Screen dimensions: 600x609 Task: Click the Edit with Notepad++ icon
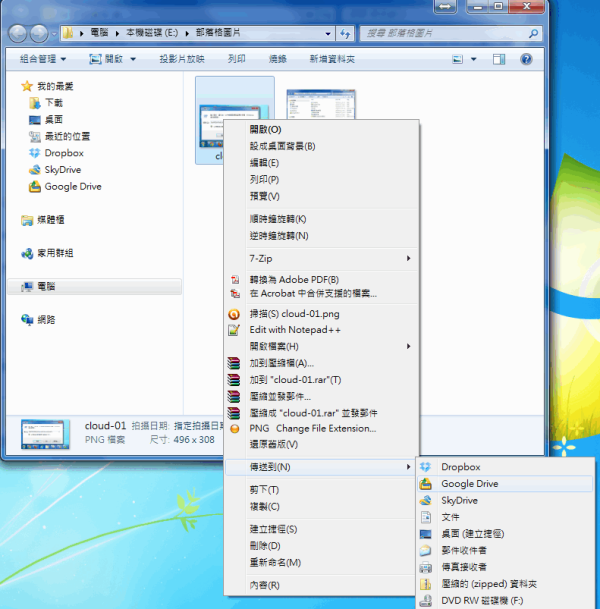[x=234, y=330]
